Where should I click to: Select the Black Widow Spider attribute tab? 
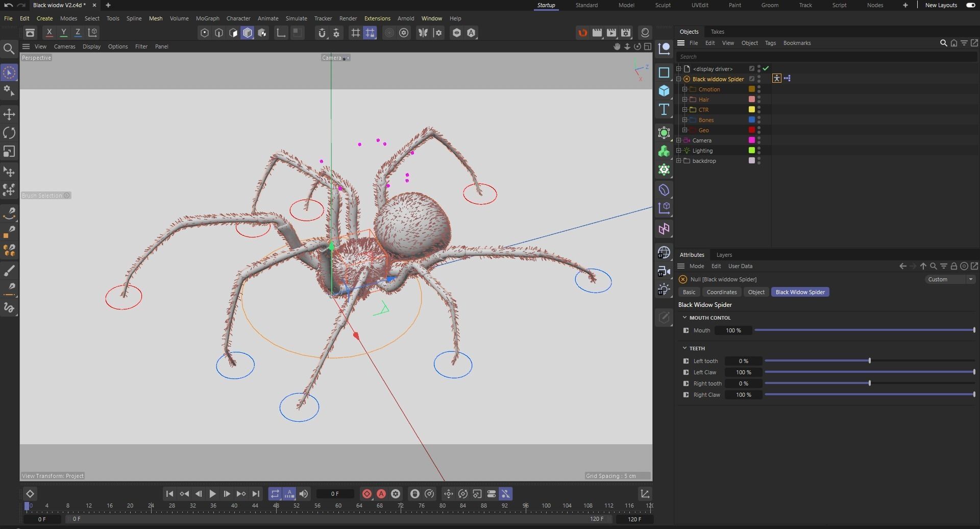click(800, 292)
